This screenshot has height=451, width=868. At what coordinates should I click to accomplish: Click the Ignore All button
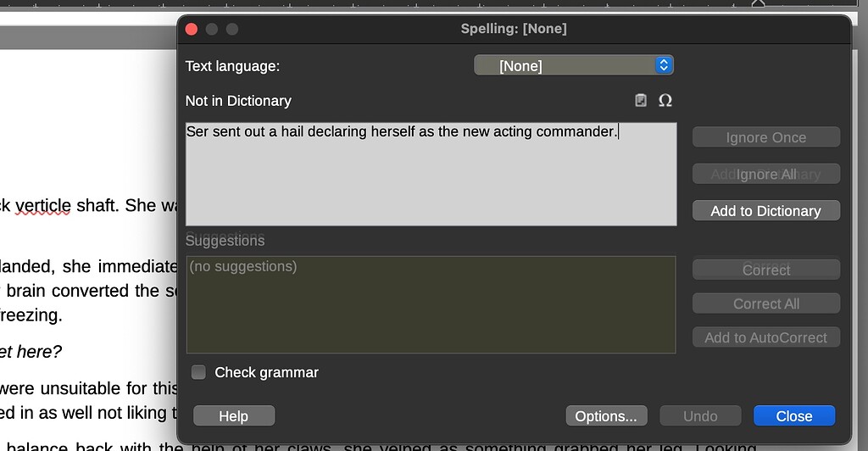click(x=766, y=175)
